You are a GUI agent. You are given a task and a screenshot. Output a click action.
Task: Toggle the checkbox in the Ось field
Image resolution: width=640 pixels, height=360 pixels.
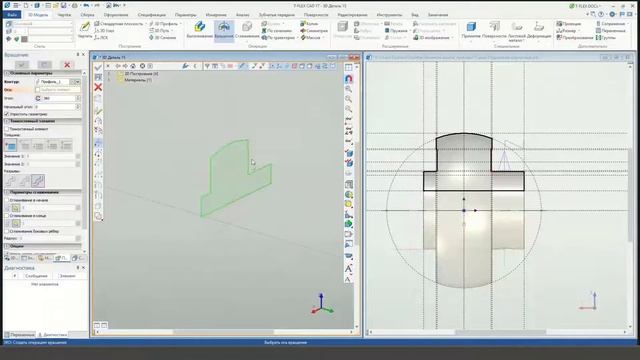click(x=38, y=90)
